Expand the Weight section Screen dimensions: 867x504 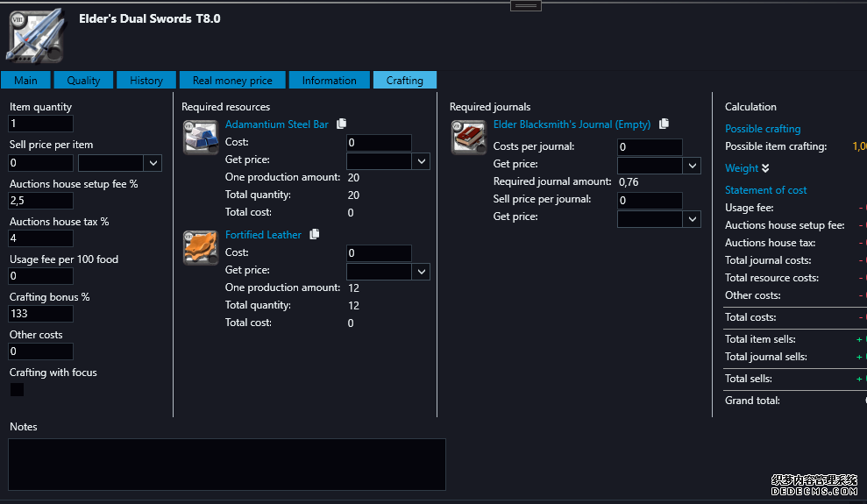pyautogui.click(x=747, y=168)
